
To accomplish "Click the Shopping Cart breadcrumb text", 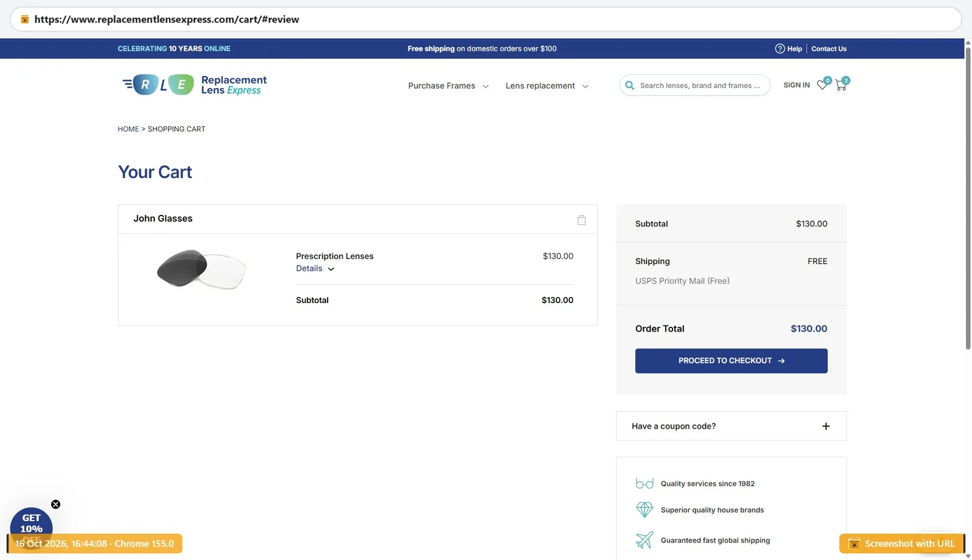I will 176,129.
